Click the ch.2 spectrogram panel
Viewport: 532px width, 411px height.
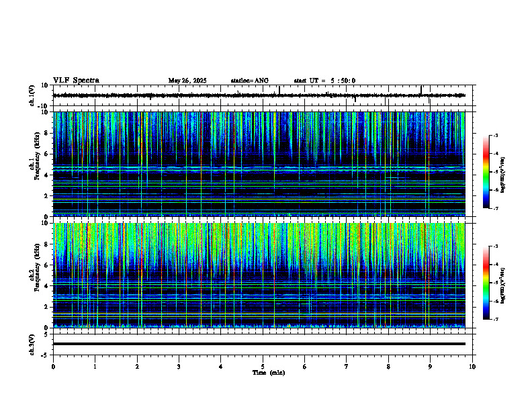click(259, 275)
